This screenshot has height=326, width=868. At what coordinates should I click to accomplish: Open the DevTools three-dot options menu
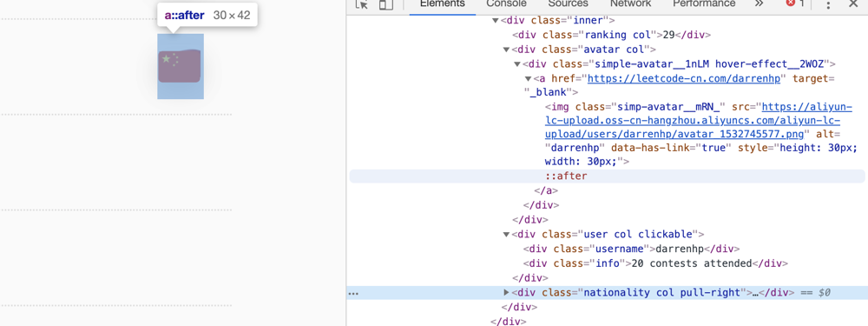[828, 4]
